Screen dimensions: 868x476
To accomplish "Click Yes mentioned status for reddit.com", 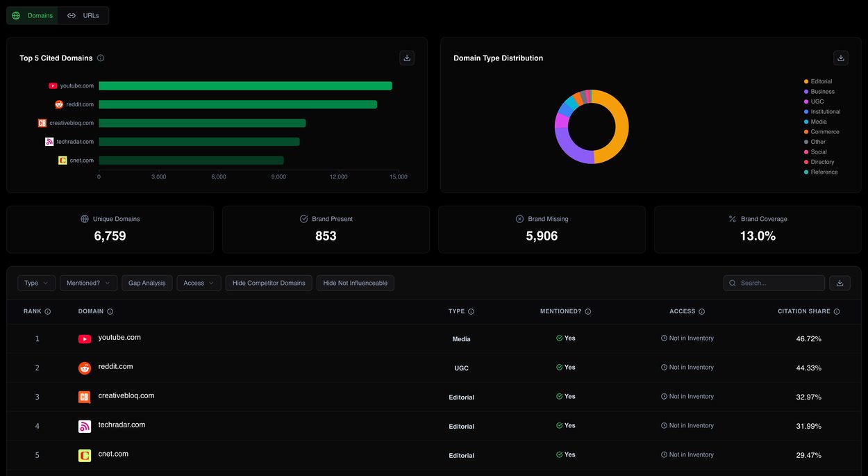I will tap(566, 368).
